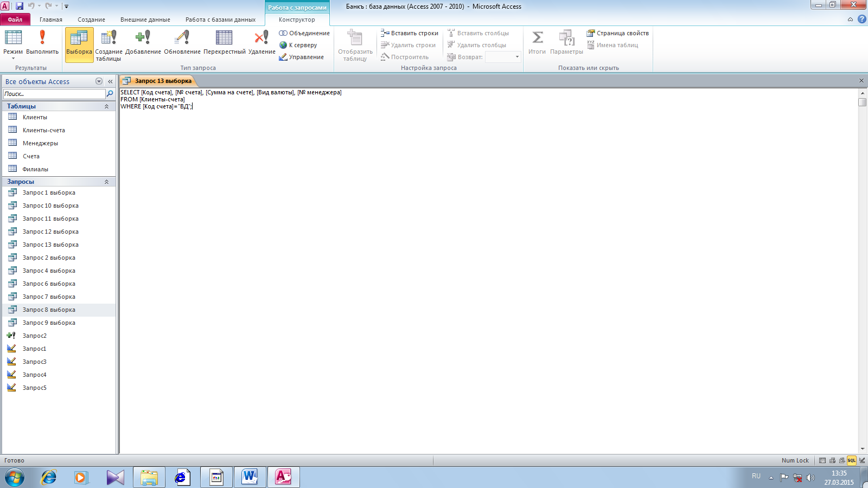868x488 pixels.
Task: Select Запрос 10 выборка in list
Action: point(59,206)
